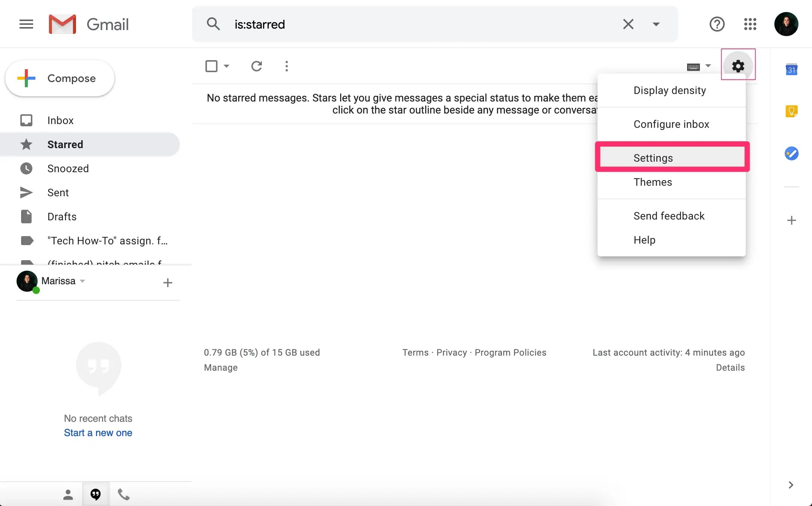Image resolution: width=812 pixels, height=506 pixels.
Task: Open the Hangouts contacts person icon
Action: pos(68,494)
